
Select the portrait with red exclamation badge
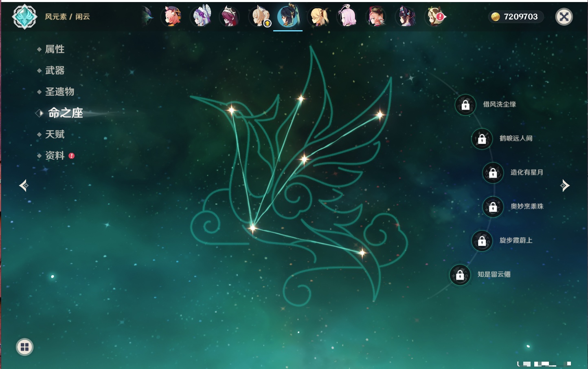point(435,17)
